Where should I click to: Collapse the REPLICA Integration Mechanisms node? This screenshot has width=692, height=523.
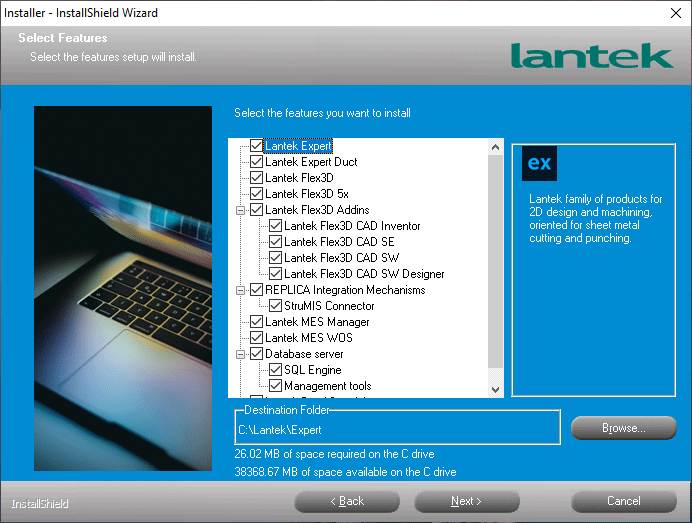pyautogui.click(x=241, y=290)
